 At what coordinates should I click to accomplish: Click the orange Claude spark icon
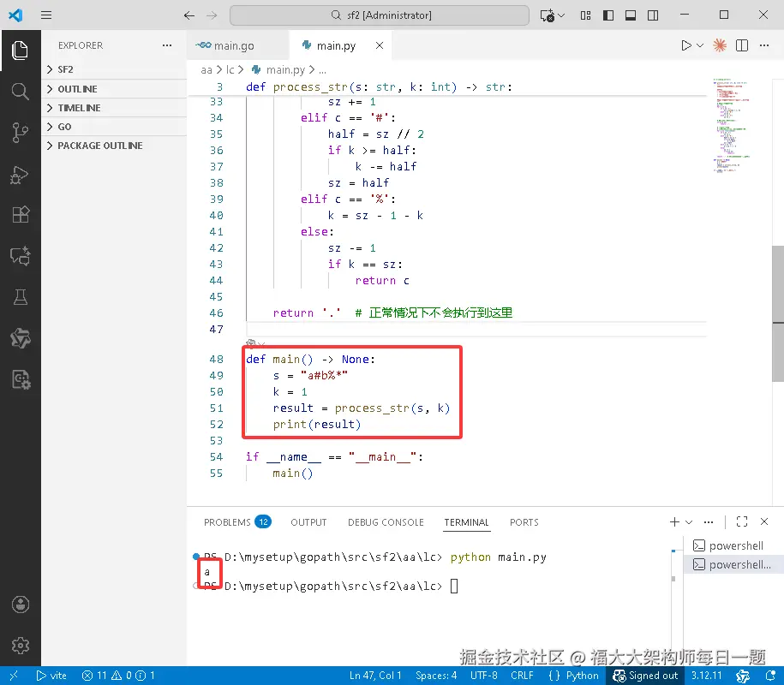click(720, 45)
